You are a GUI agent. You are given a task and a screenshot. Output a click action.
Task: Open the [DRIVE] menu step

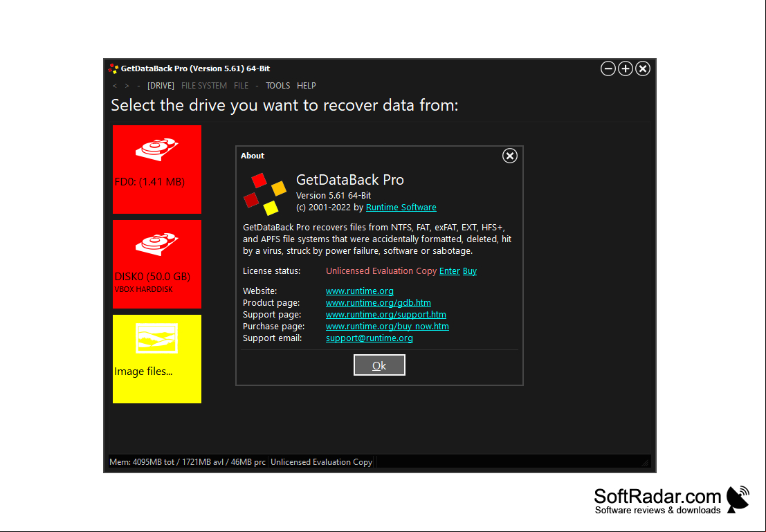161,86
